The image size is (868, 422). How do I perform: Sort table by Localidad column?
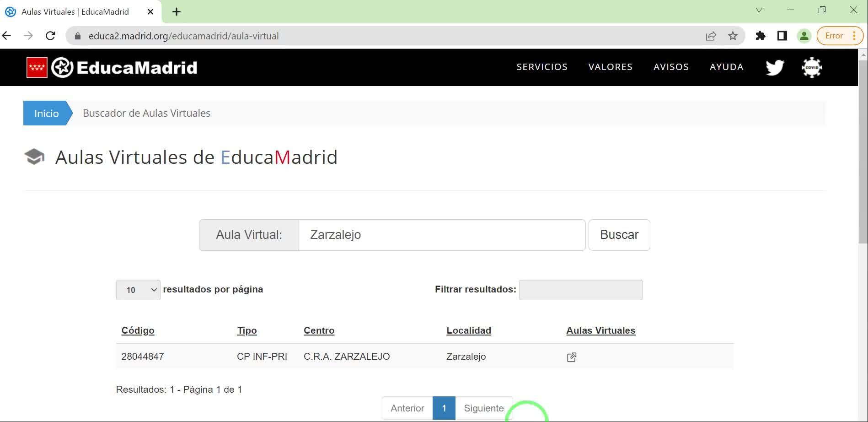pos(469,330)
